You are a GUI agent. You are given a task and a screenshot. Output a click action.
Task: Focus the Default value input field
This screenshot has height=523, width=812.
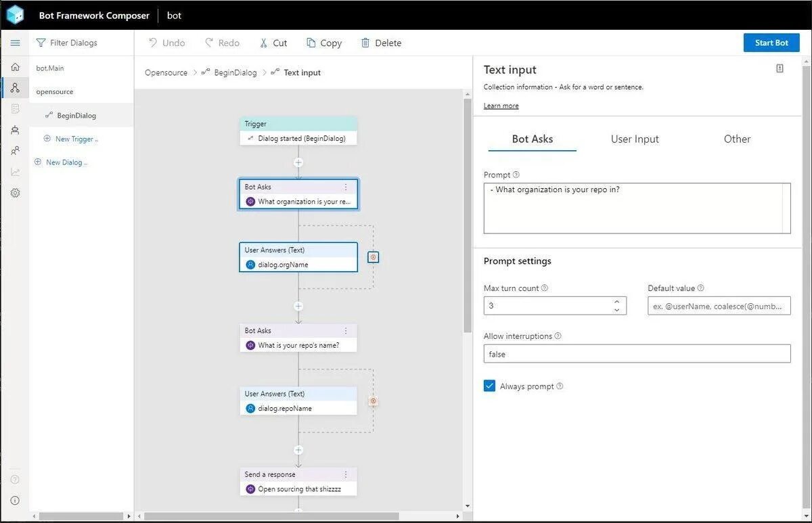click(x=719, y=306)
